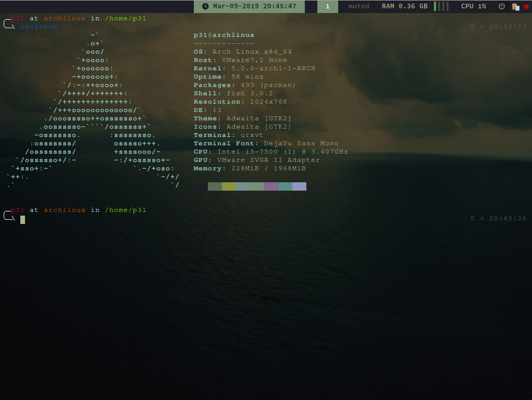532x400 pixels.
Task: Select workspace 1 in the bar
Action: click(x=327, y=6)
